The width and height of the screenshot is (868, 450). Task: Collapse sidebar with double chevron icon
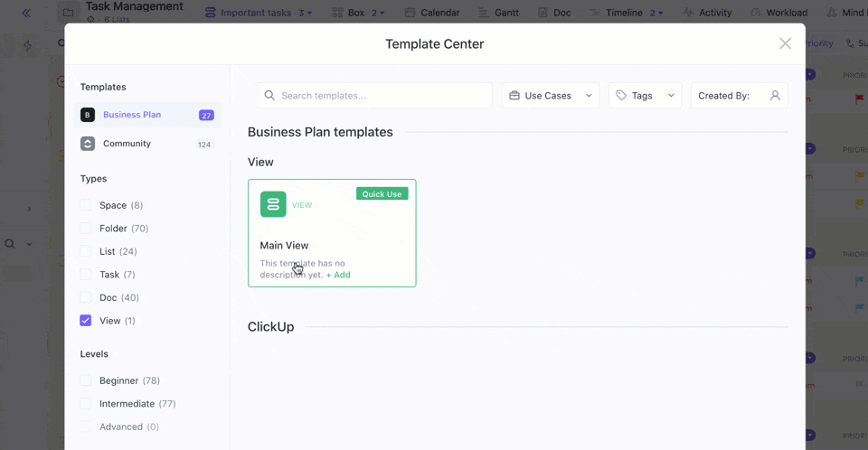coord(25,13)
